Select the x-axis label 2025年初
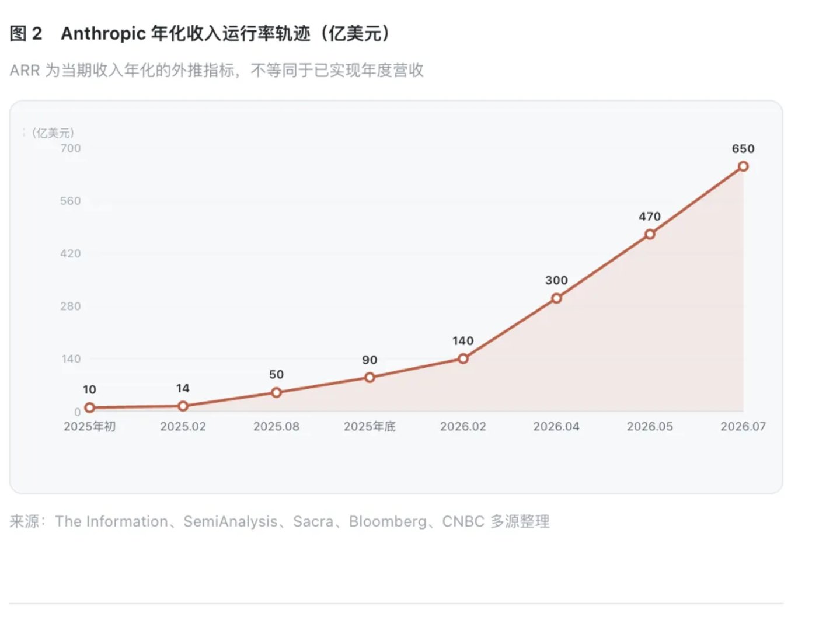 89,426
